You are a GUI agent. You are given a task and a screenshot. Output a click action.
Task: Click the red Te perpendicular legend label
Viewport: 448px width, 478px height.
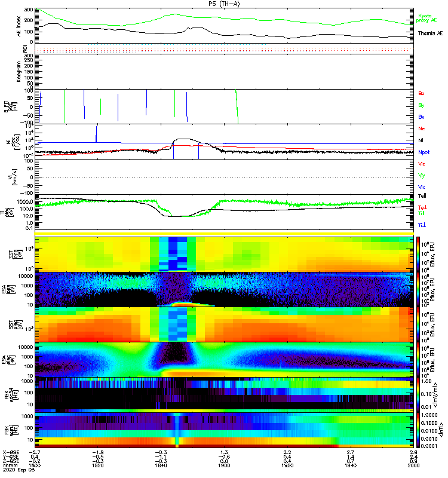422,207
